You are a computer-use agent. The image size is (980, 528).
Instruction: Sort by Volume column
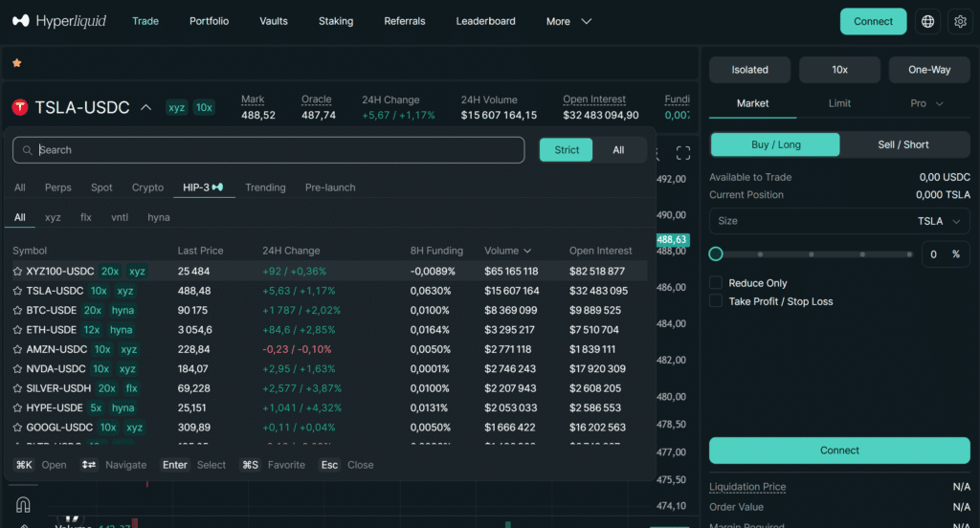pos(507,251)
